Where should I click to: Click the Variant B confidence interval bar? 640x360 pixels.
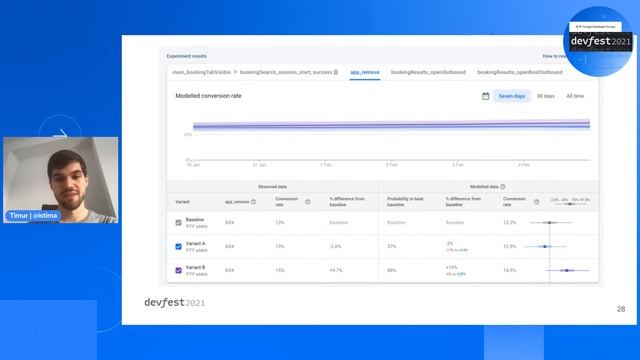567,270
